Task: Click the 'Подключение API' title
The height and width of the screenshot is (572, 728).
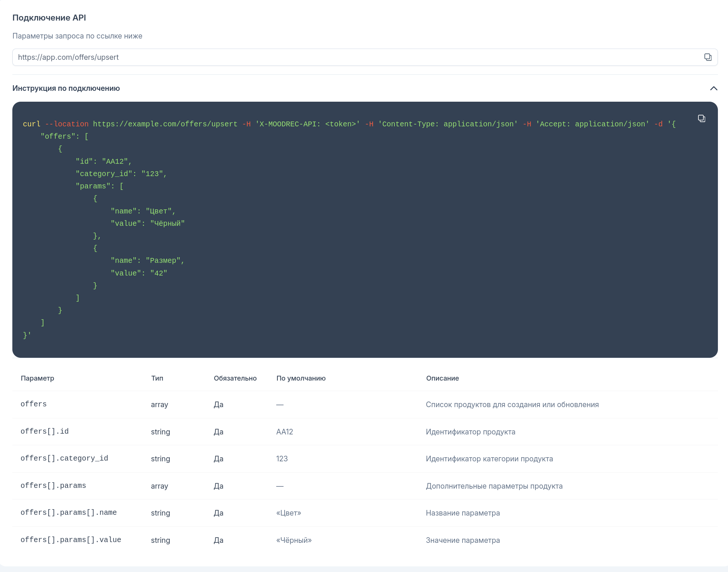Action: coord(49,18)
